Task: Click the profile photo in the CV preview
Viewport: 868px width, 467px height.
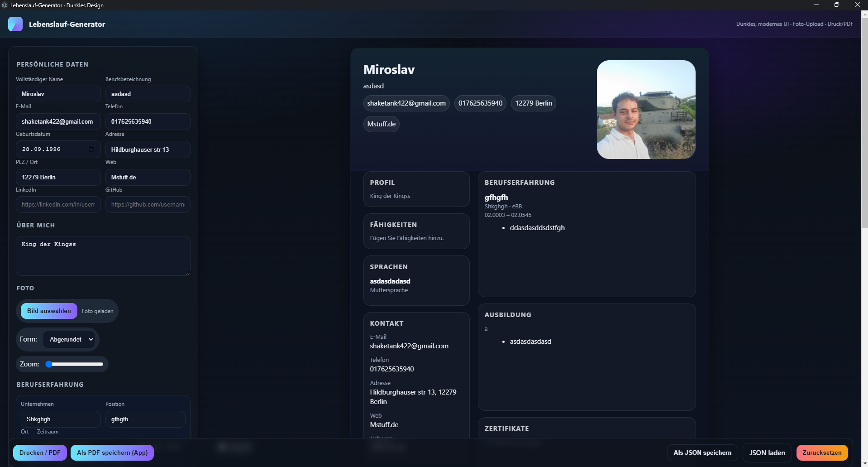Action: click(646, 110)
